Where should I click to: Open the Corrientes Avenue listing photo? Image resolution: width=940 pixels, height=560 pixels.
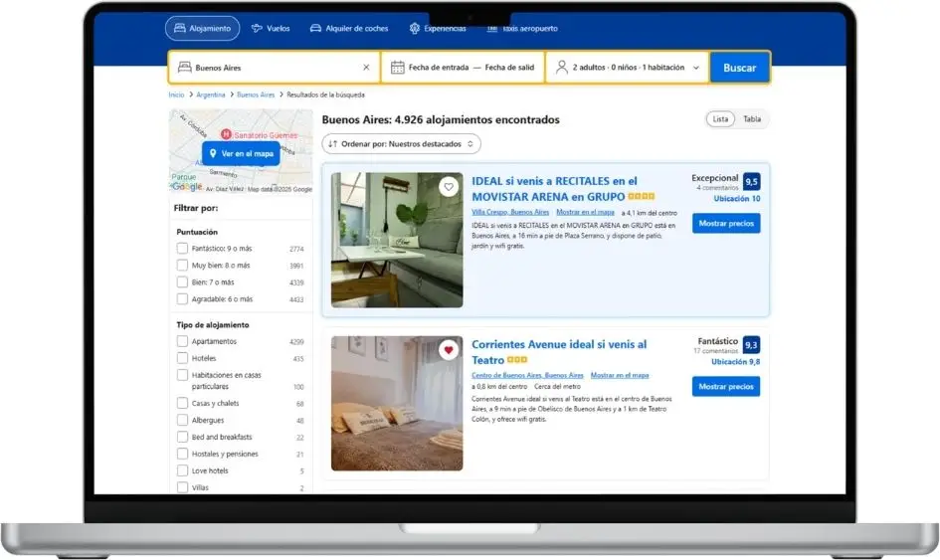(397, 403)
